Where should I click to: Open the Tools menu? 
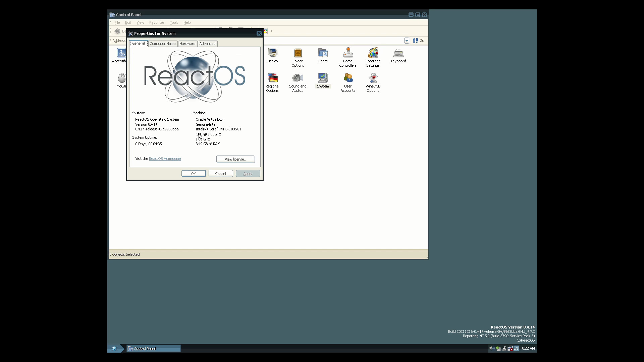tap(174, 22)
